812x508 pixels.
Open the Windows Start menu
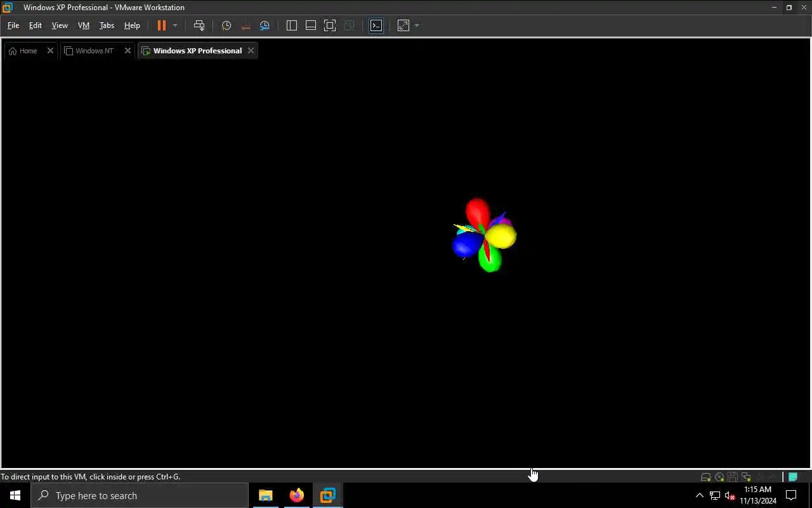click(x=15, y=495)
